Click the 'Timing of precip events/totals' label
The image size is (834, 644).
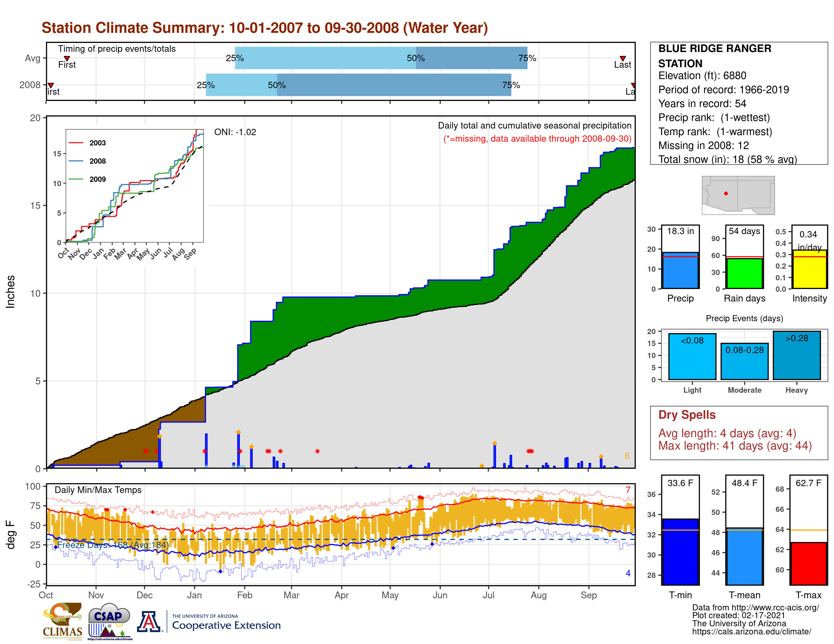[x=117, y=49]
